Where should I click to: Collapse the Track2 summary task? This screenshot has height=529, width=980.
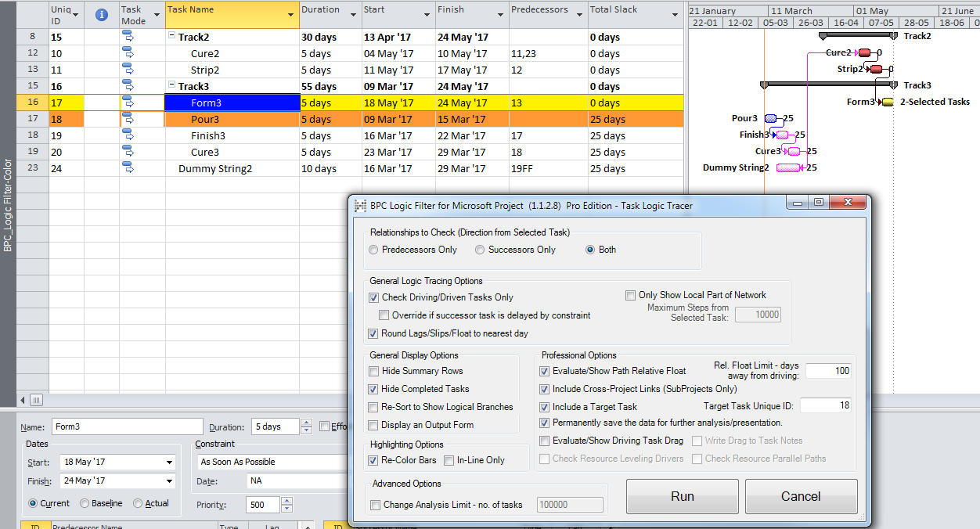coord(172,37)
